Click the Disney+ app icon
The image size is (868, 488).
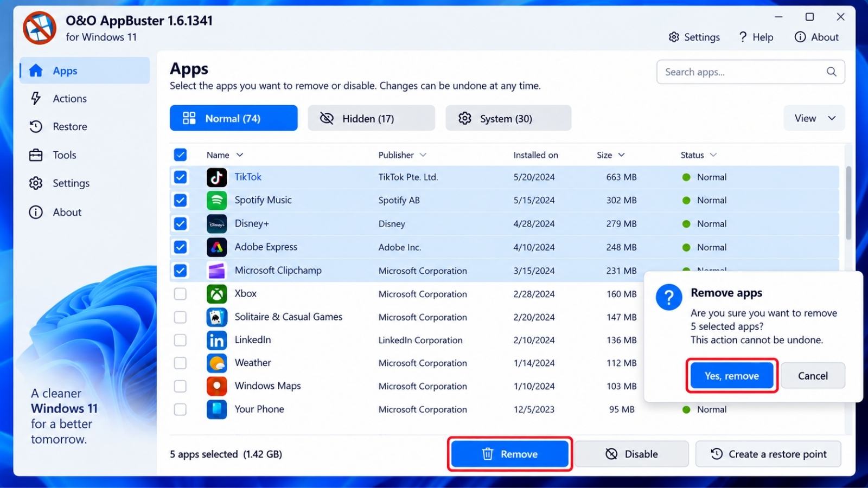coord(216,224)
